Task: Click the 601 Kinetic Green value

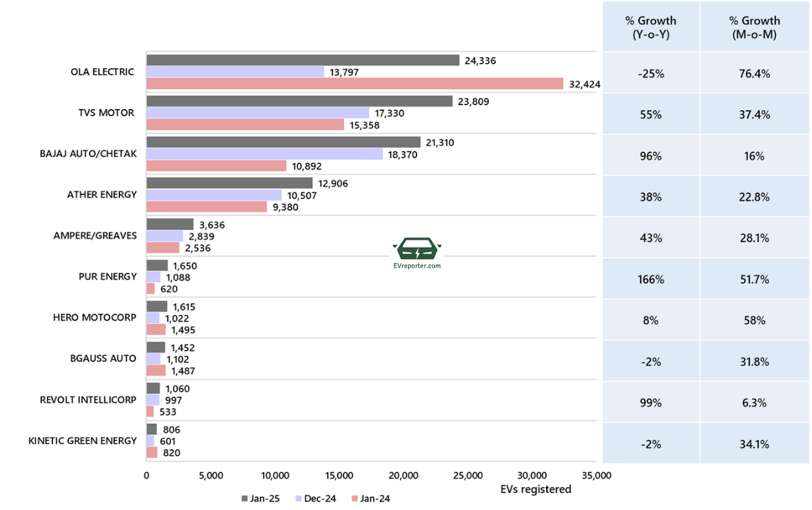Action: tap(168, 441)
